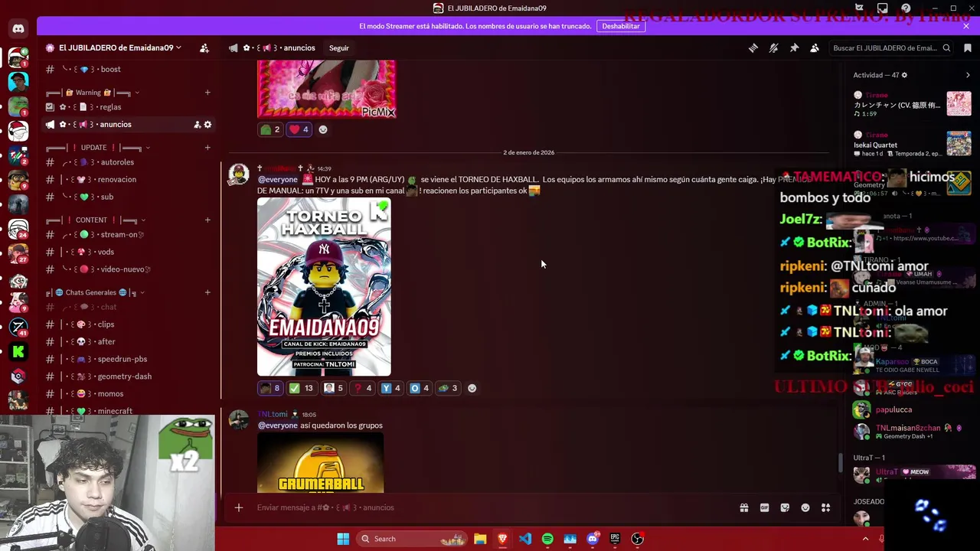The image size is (980, 551).
Task: Open the Torneo Haxball poster image
Action: click(x=324, y=287)
